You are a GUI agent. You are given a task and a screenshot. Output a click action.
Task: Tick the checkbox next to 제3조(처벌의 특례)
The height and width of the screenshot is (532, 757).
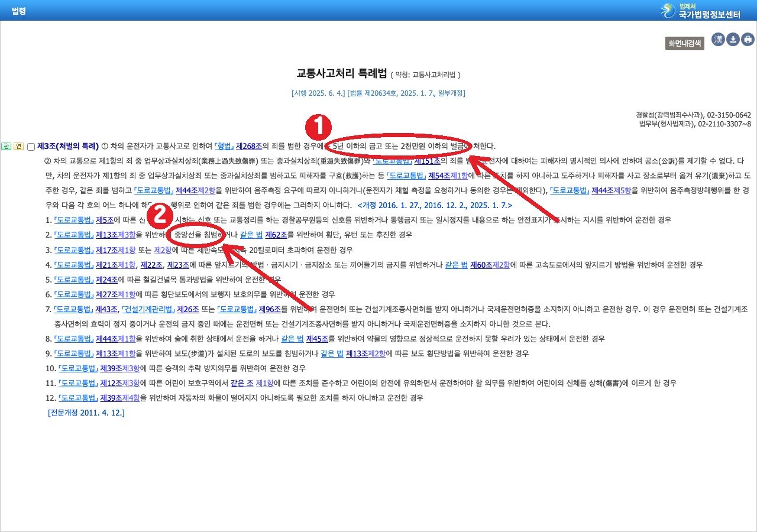pyautogui.click(x=31, y=147)
